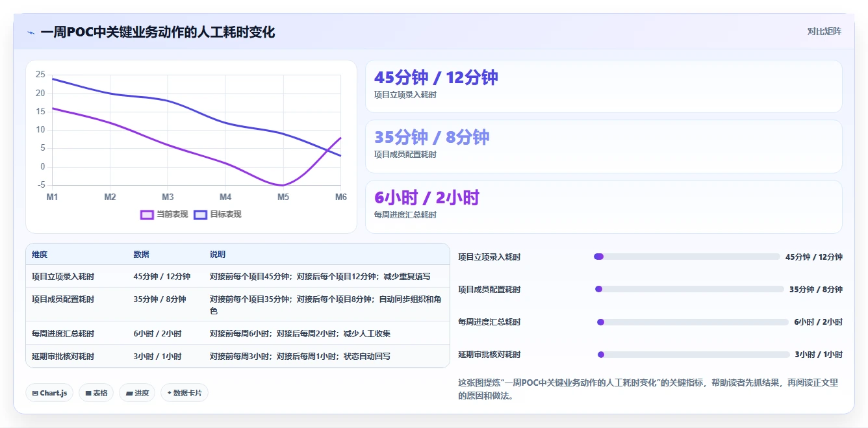The width and height of the screenshot is (868, 428).
Task: Click the 每周进度汇总耗时 table row label
Action: pos(63,334)
